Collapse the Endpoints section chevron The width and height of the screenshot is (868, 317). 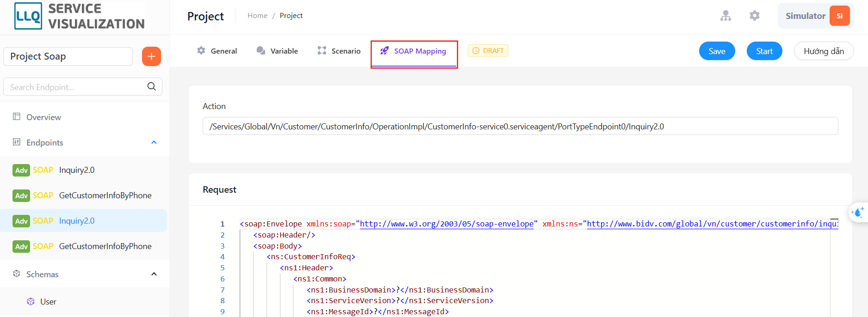pos(154,142)
